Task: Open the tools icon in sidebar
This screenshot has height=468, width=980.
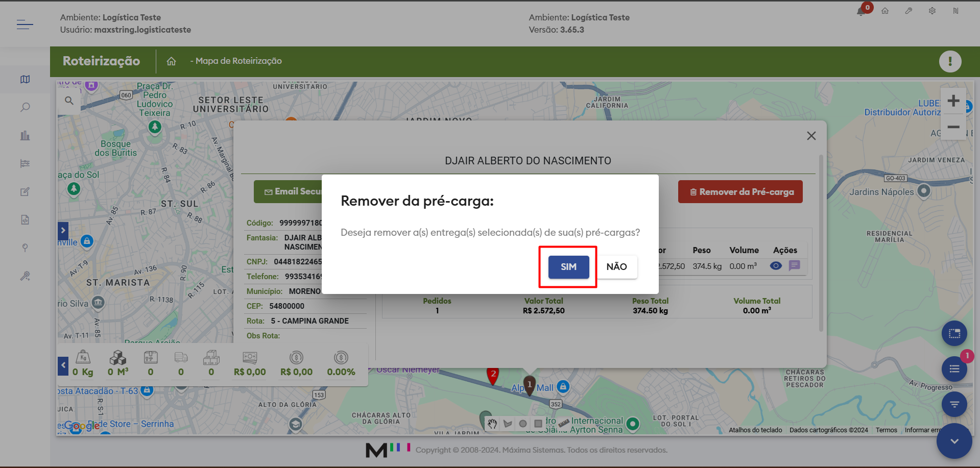Action: (x=25, y=276)
